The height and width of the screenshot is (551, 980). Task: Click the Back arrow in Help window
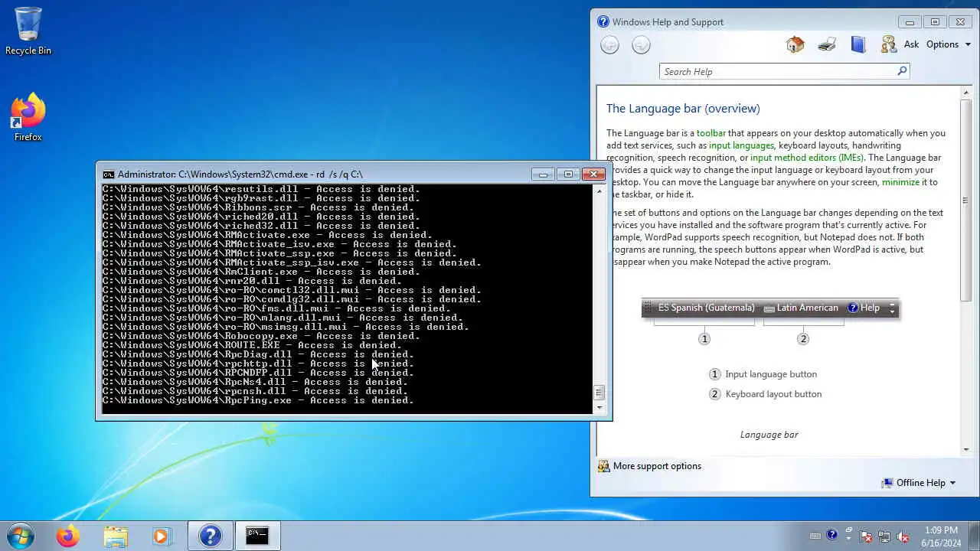(x=609, y=45)
